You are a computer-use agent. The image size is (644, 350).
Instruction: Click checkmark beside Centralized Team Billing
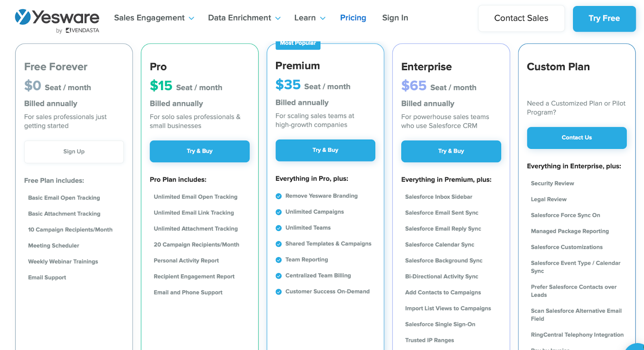[279, 276]
